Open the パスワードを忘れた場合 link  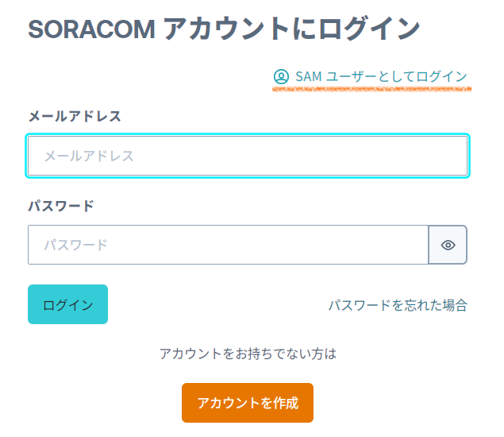click(x=398, y=305)
